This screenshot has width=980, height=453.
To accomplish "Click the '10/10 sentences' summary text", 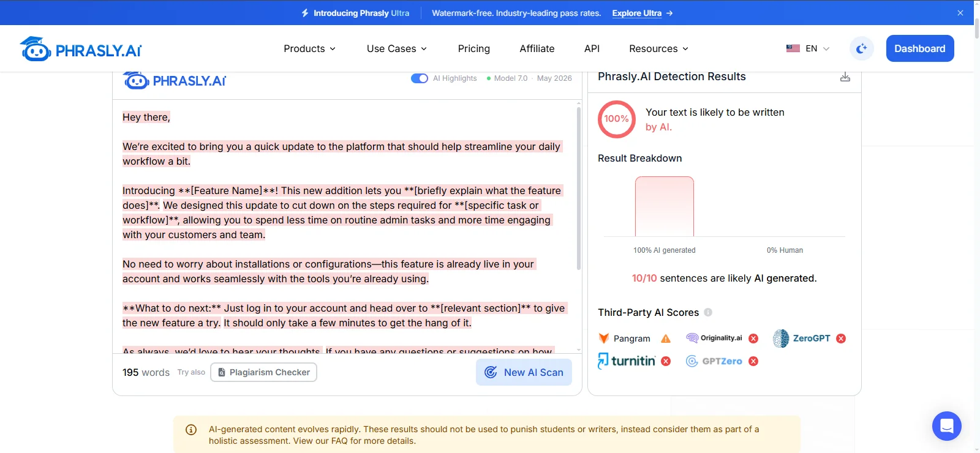I will [724, 278].
